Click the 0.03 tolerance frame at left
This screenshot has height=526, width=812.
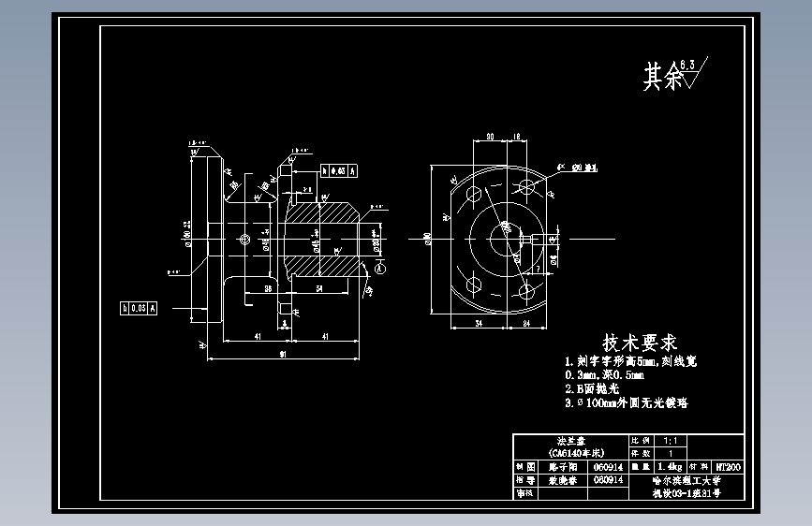(139, 308)
